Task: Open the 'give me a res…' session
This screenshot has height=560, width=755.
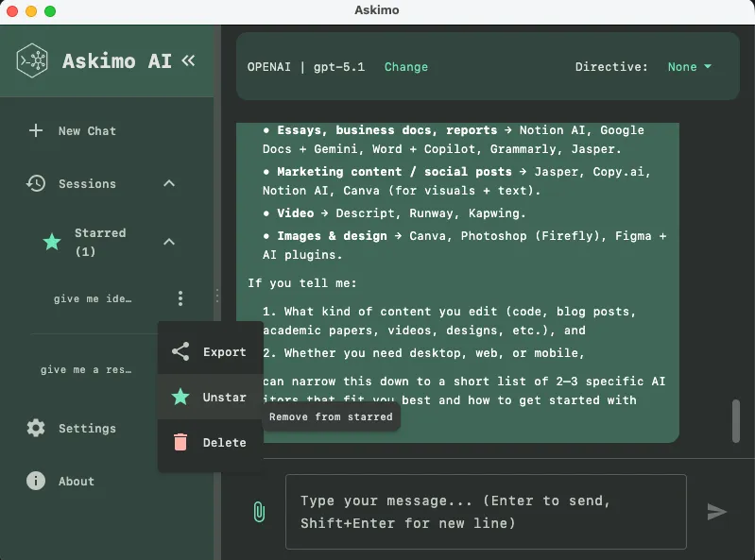Action: 86,370
